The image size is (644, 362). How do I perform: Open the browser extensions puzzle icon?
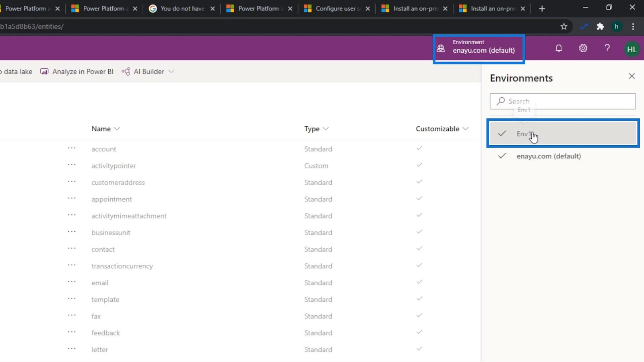pos(600,27)
